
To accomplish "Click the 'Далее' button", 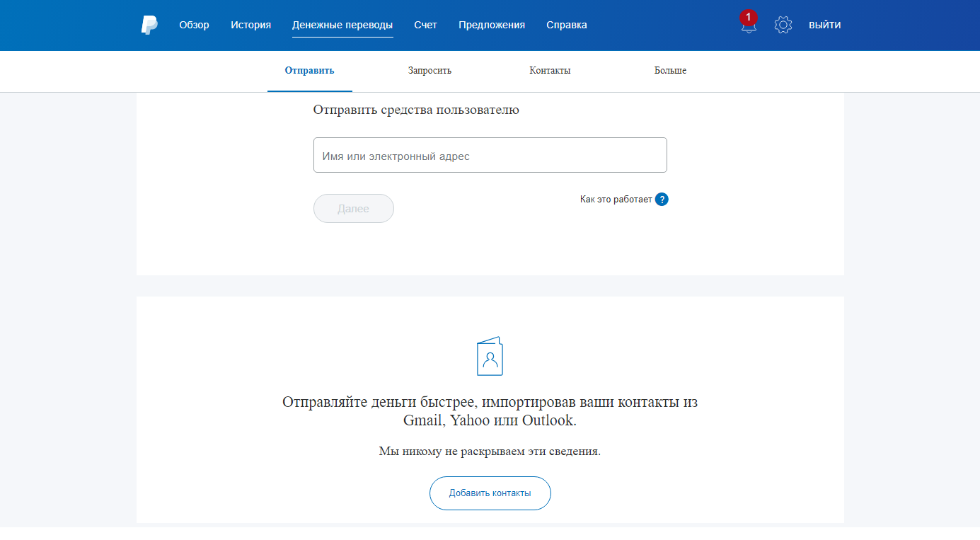I will click(353, 208).
